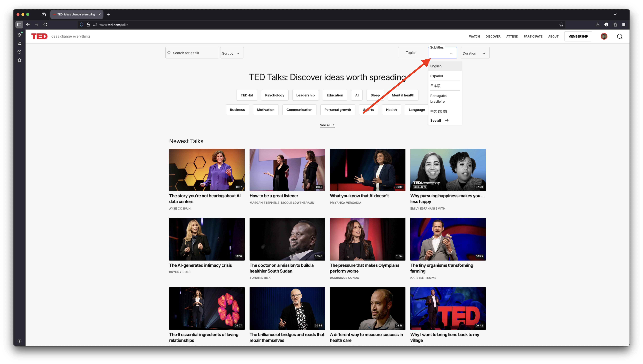Open the user profile avatar
Viewport: 643px width, 364px height.
click(604, 36)
